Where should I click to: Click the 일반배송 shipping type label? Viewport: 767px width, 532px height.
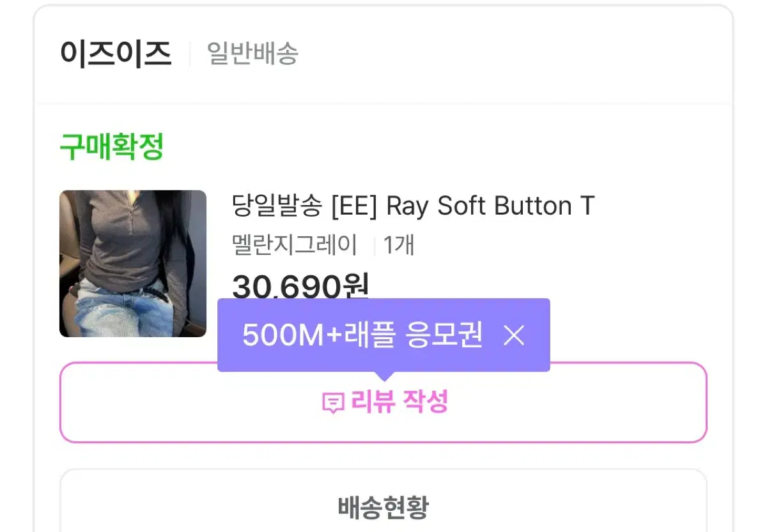click(x=252, y=55)
